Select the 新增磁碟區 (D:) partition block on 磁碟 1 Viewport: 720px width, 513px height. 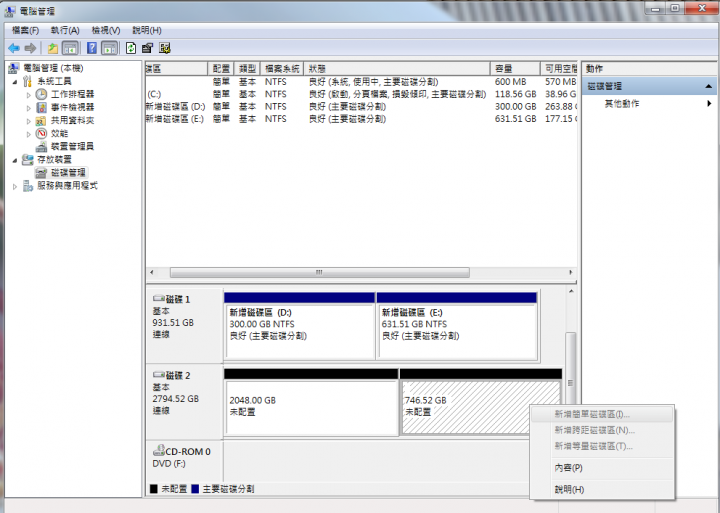tap(299, 326)
